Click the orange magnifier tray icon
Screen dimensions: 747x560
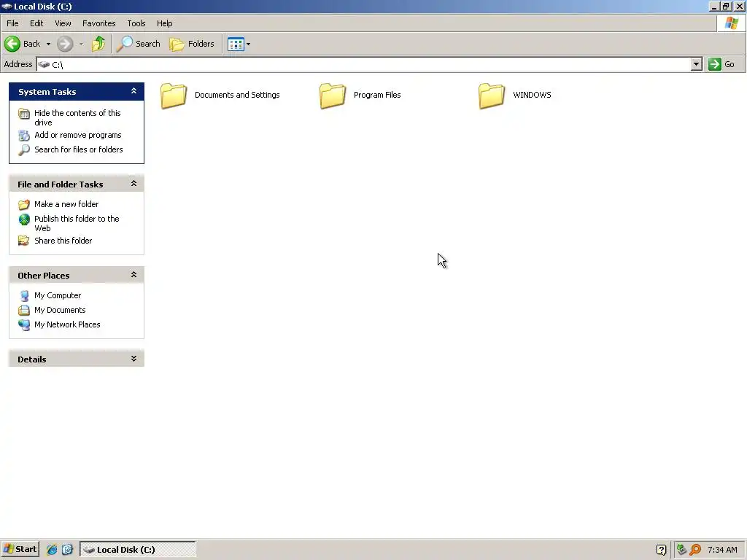[695, 550]
